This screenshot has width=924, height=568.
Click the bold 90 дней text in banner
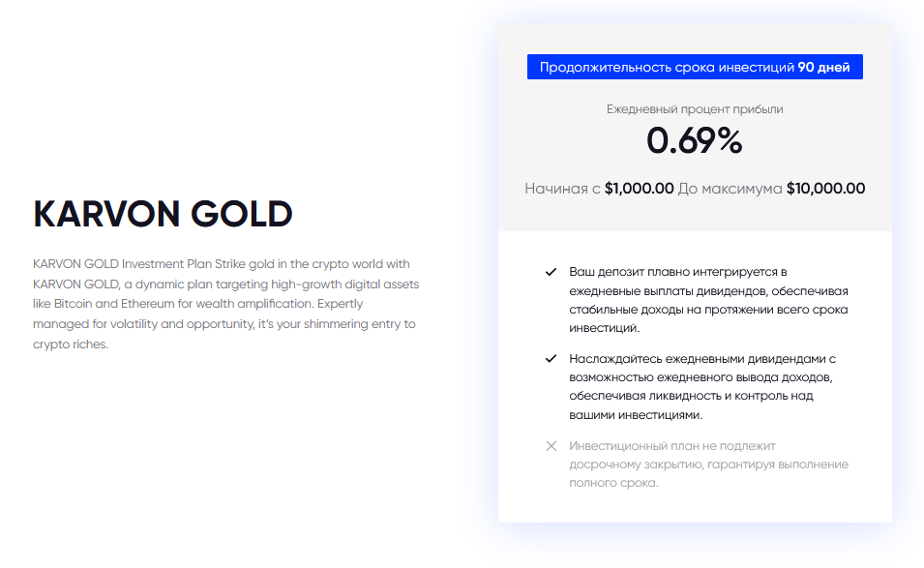click(x=823, y=67)
